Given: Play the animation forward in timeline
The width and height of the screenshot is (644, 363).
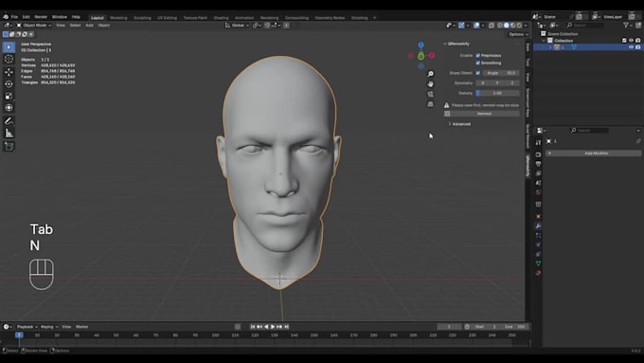Looking at the screenshot, I should 273,326.
